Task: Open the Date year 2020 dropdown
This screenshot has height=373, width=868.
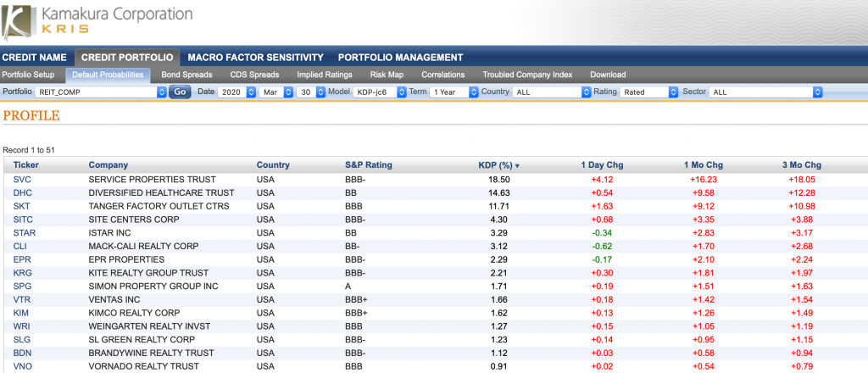Action: (x=236, y=92)
